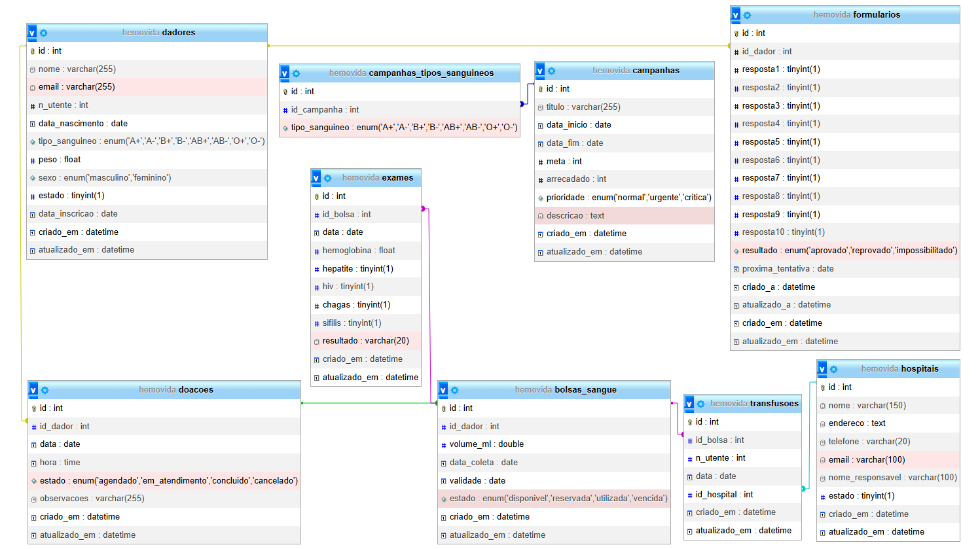Collapse the dadores table columns
This screenshot has height=549, width=980.
[32, 33]
